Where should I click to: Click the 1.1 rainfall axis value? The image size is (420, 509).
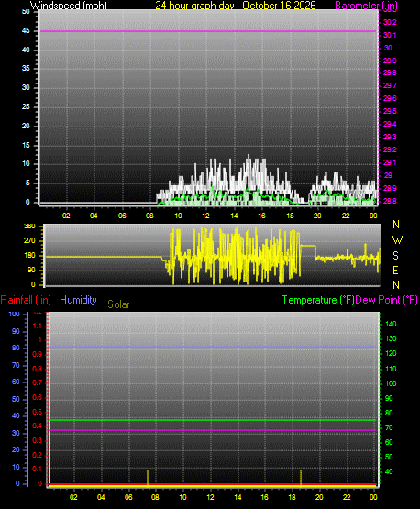[38, 326]
